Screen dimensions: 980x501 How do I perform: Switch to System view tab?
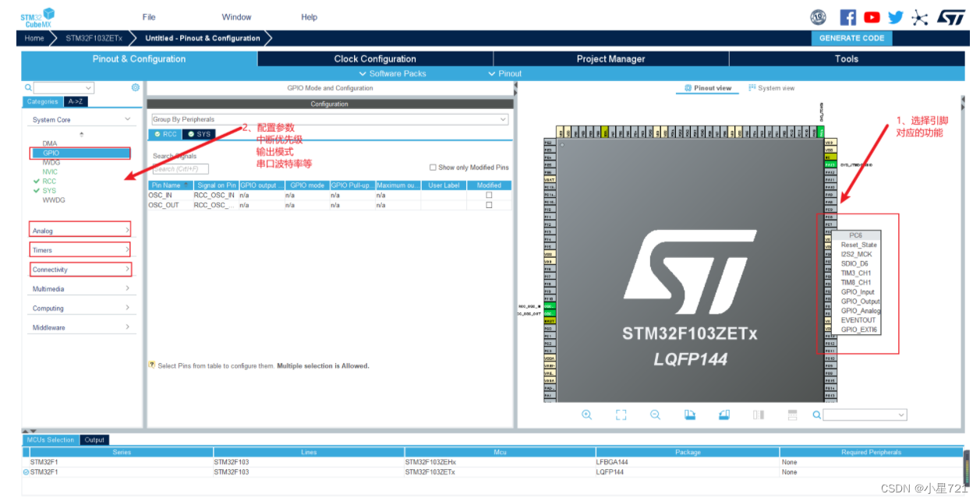coord(772,88)
